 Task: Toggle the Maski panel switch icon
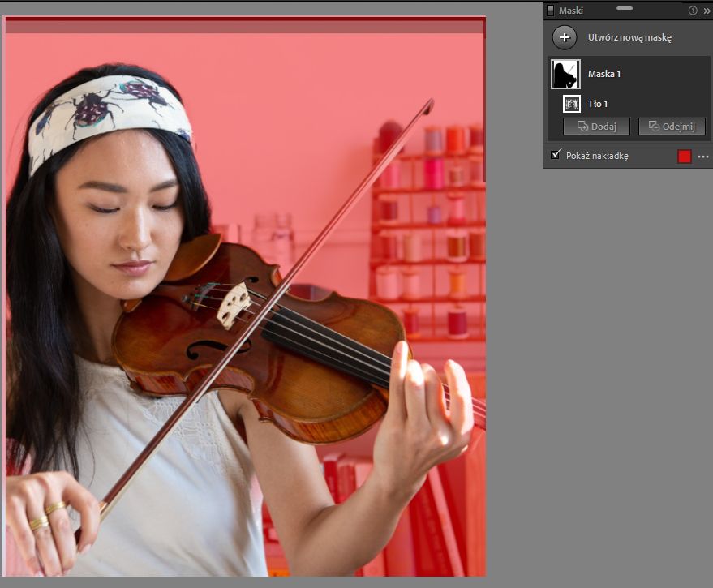click(x=550, y=11)
